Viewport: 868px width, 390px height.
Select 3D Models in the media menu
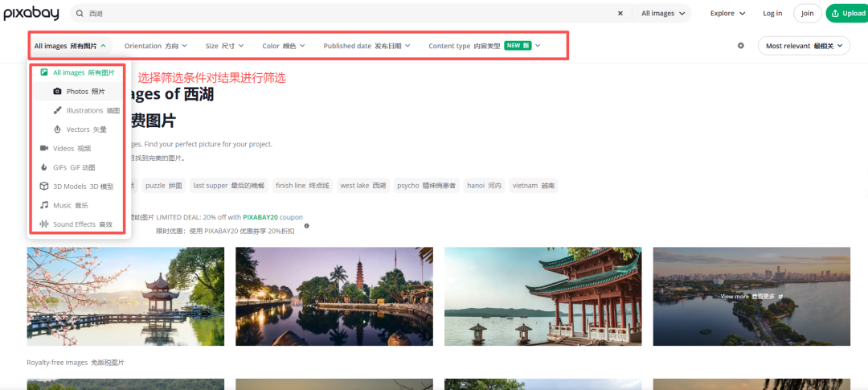click(x=78, y=186)
